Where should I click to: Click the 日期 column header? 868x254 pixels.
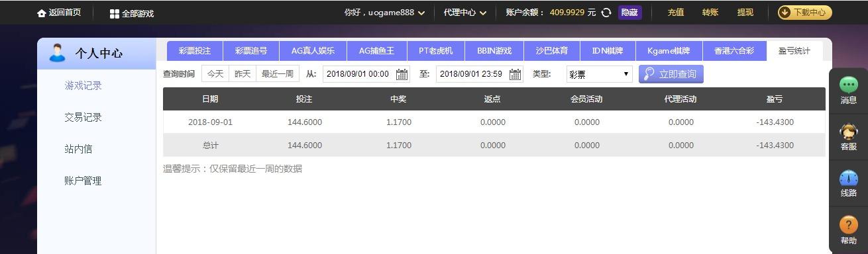tap(210, 99)
